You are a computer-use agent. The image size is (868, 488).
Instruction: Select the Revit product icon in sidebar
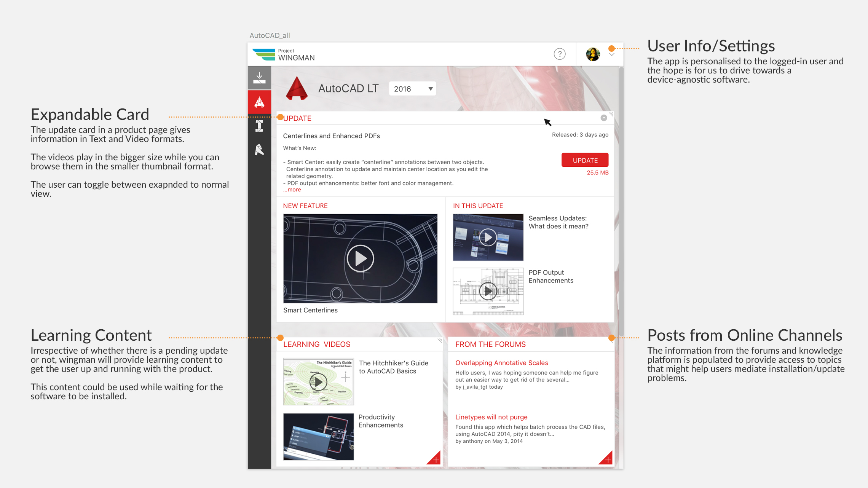click(259, 150)
